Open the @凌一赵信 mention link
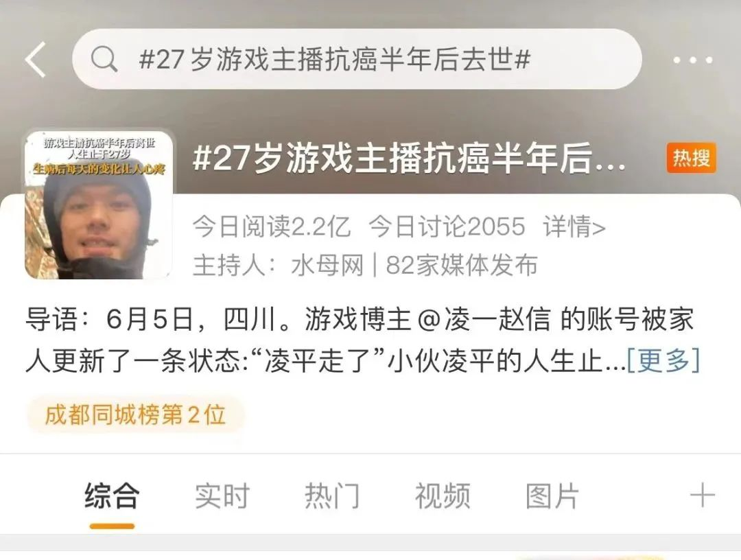Viewport: 741px width, 560px height. [x=484, y=319]
